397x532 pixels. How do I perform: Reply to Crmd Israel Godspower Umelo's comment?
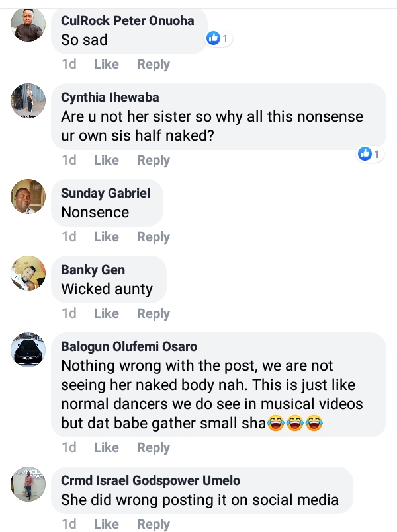[154, 524]
